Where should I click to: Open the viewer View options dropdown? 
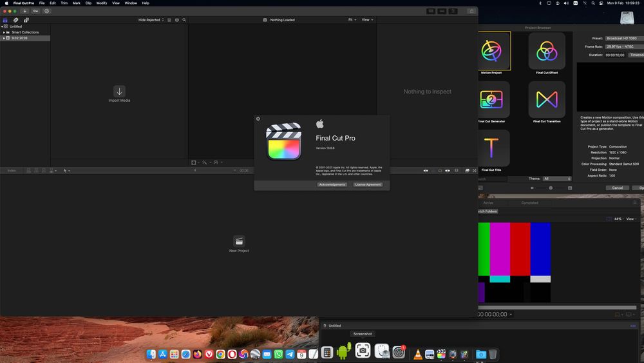click(367, 20)
